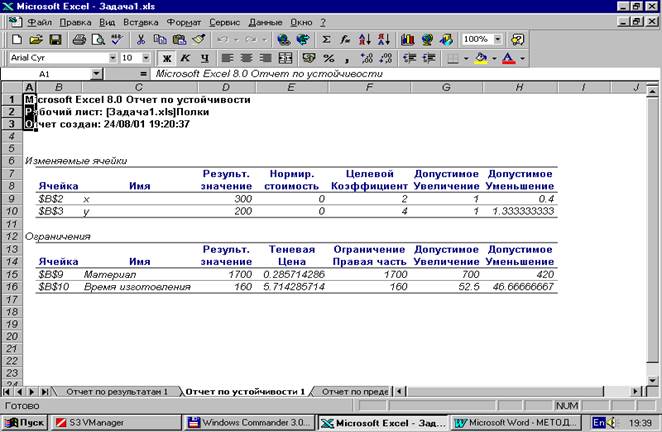Apply percent style formatting
The width and height of the screenshot is (662, 432).
point(328,58)
